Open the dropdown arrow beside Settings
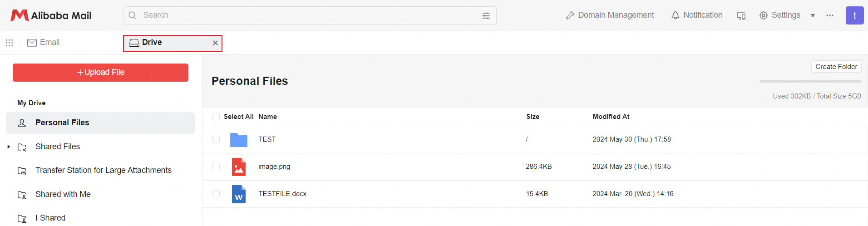 (x=813, y=15)
